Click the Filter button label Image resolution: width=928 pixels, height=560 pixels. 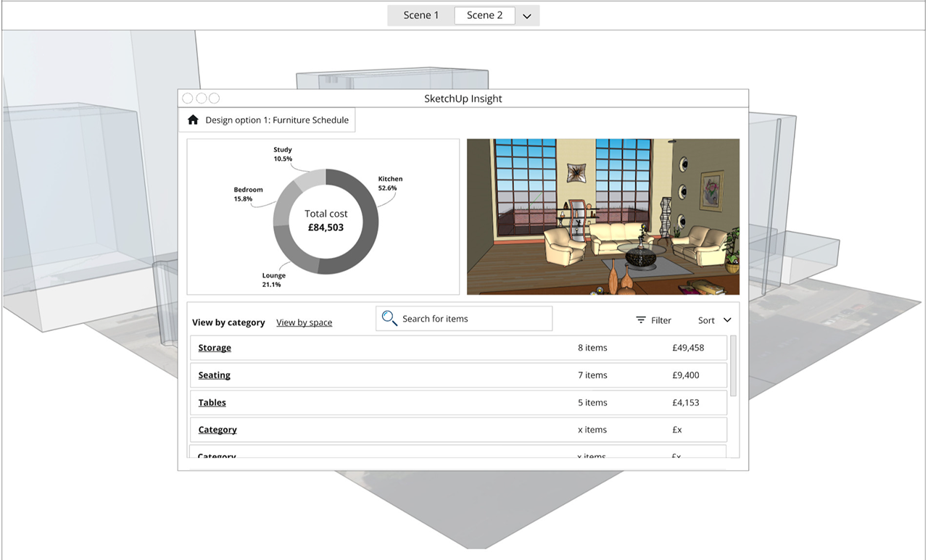[x=661, y=320]
